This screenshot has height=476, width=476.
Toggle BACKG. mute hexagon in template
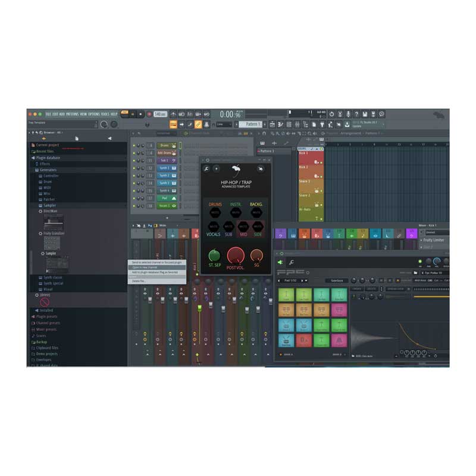coord(256,212)
